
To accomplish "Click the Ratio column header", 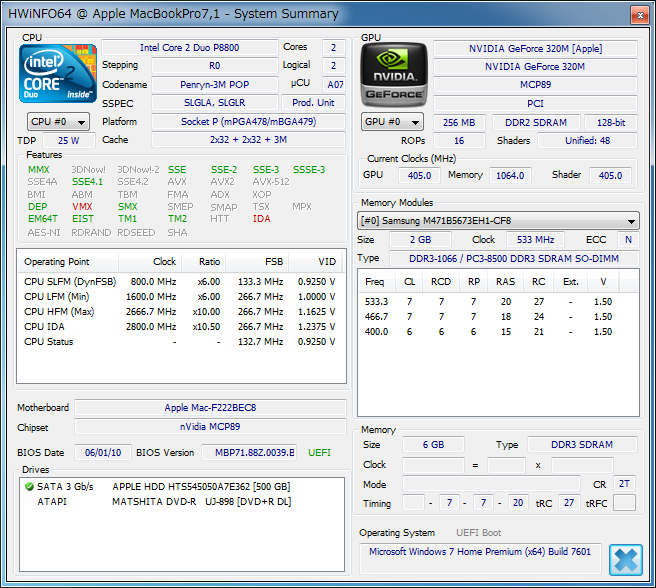I will coord(203,262).
